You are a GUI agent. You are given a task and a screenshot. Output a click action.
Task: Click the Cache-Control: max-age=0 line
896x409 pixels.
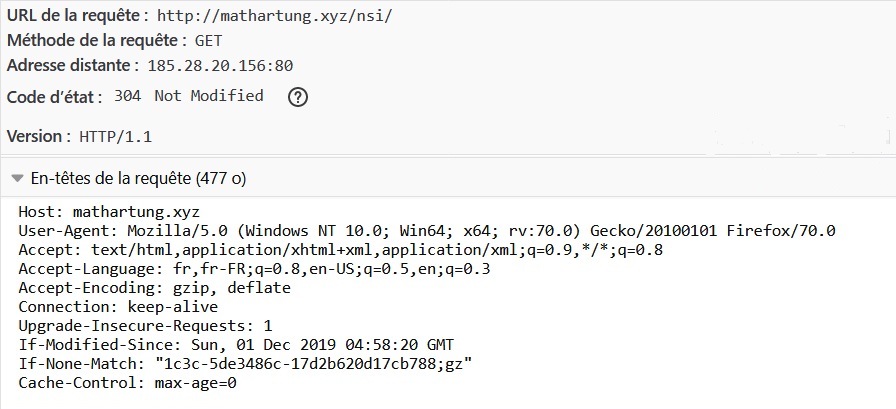[x=127, y=383]
